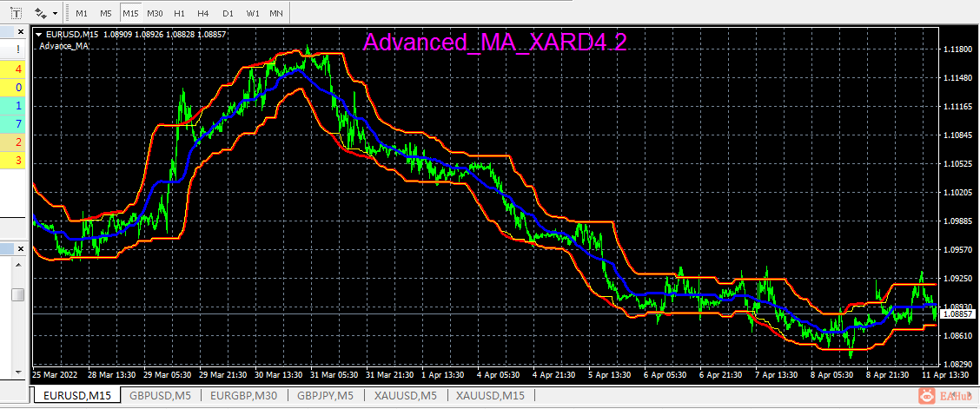Viewport: 980px width, 409px height.
Task: Click the 1.11800 price axis label
Action: tap(957, 49)
